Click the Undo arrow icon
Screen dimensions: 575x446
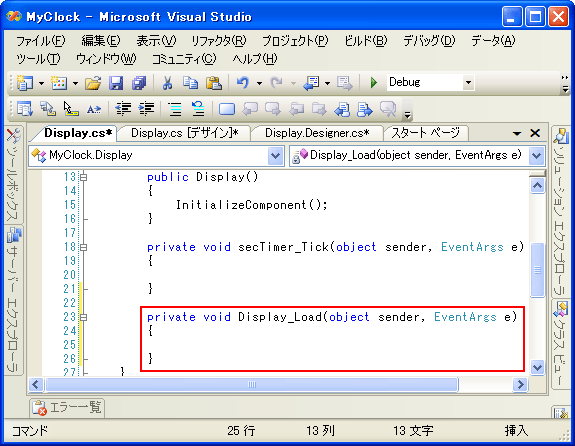pyautogui.click(x=242, y=83)
